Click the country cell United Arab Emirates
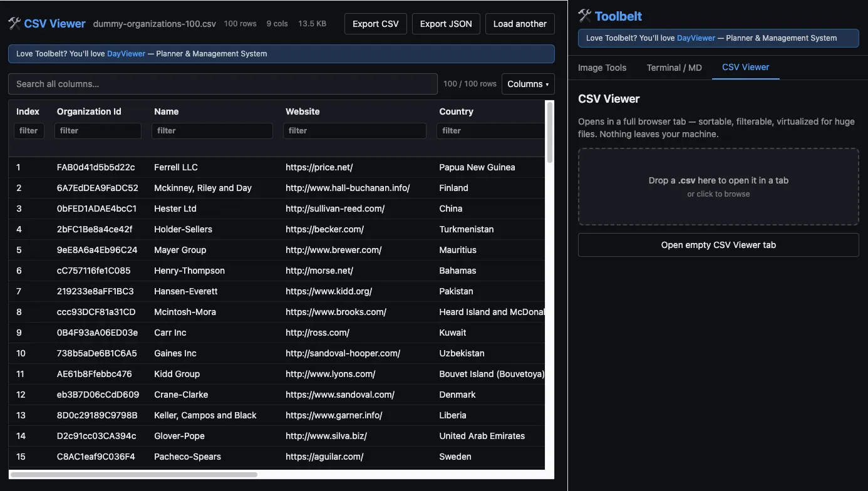Viewport: 868px width, 491px height. [x=482, y=436]
